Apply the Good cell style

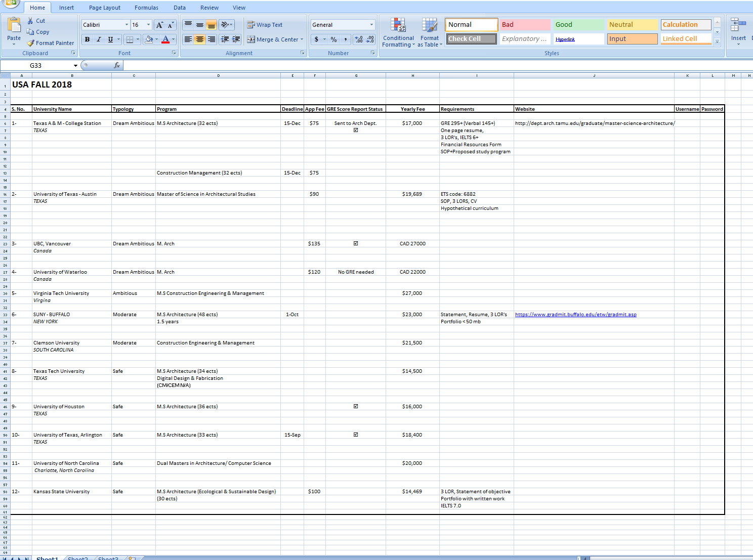[x=579, y=24]
